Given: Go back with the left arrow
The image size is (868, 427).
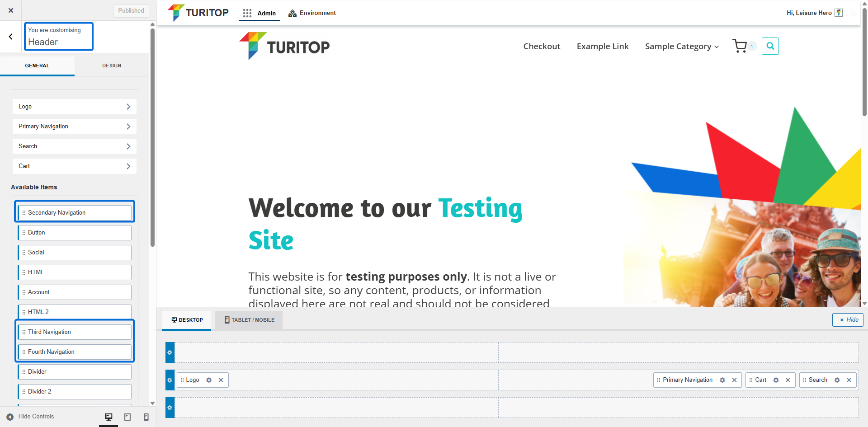Looking at the screenshot, I should (11, 37).
